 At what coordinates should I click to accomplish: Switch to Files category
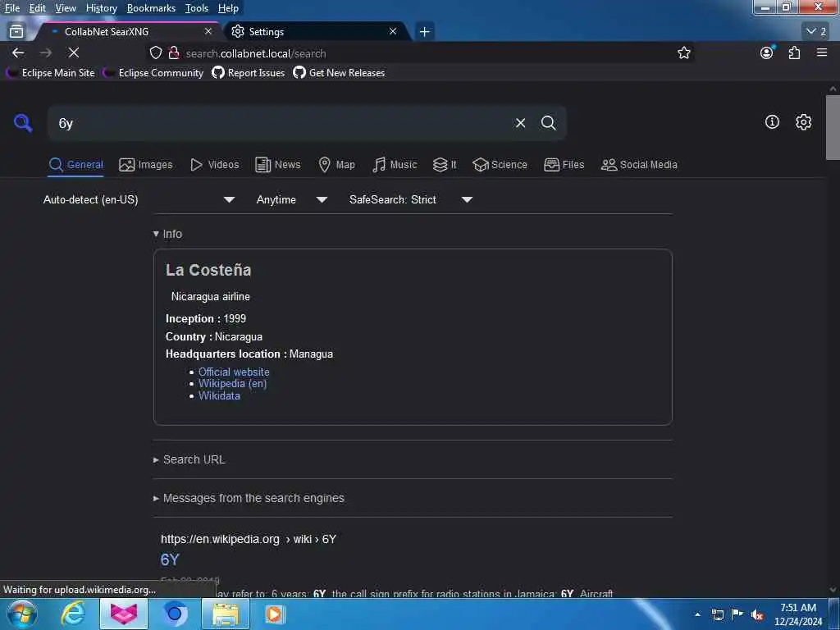click(x=564, y=164)
